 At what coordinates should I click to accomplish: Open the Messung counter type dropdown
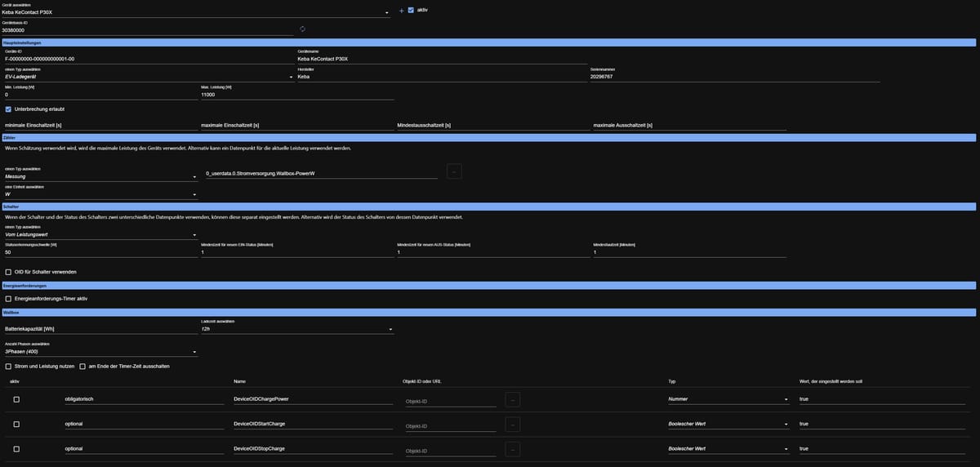101,176
